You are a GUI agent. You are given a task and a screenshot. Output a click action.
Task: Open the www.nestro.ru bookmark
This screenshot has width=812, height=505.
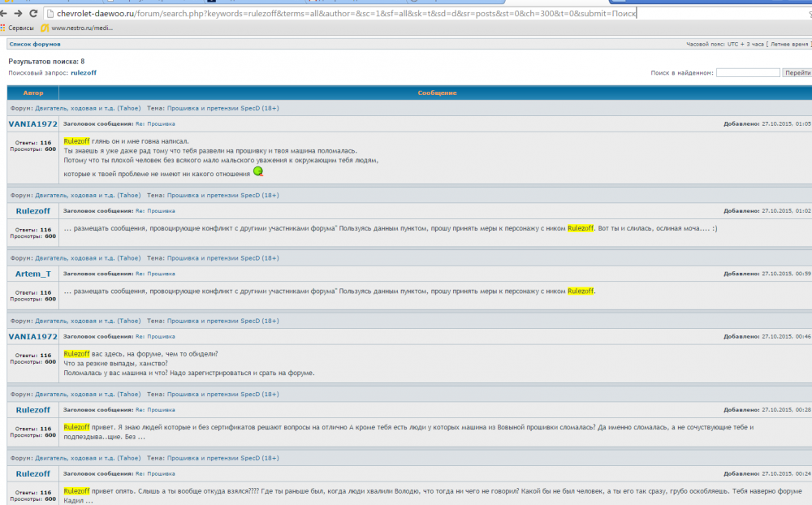(77, 28)
